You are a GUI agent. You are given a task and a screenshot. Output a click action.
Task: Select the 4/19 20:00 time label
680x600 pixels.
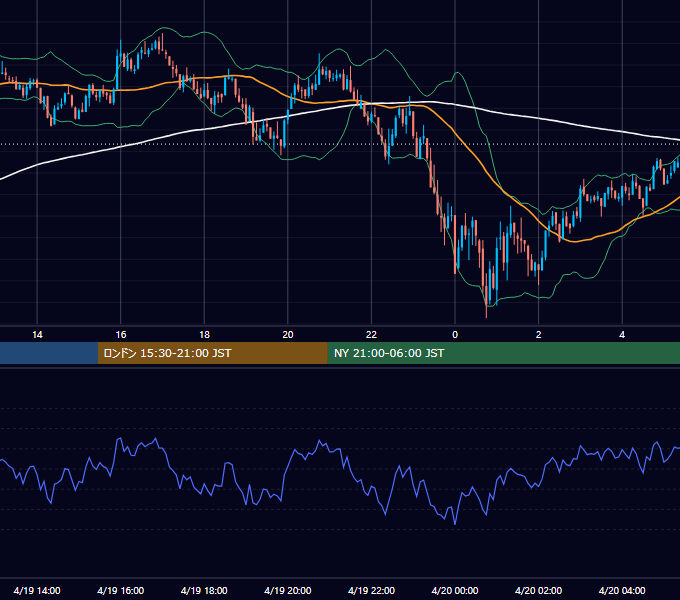(x=288, y=590)
